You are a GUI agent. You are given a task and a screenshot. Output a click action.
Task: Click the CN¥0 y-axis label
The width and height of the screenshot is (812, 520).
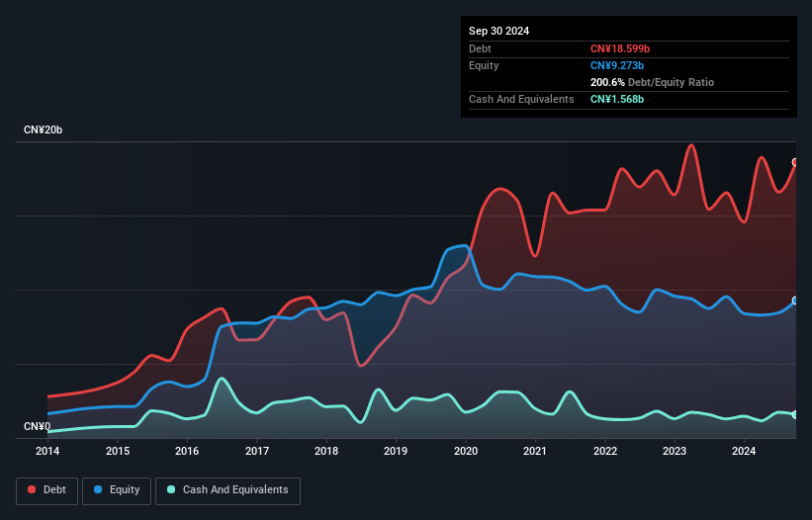(x=37, y=426)
